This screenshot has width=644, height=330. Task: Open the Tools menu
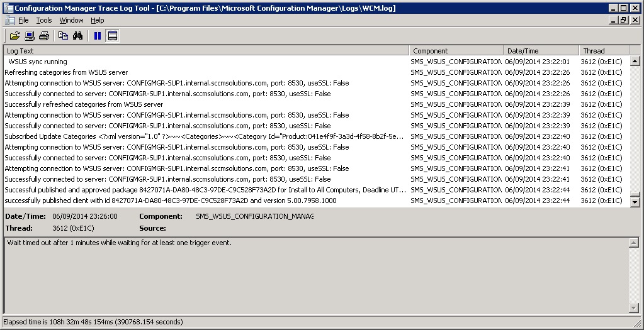click(44, 20)
